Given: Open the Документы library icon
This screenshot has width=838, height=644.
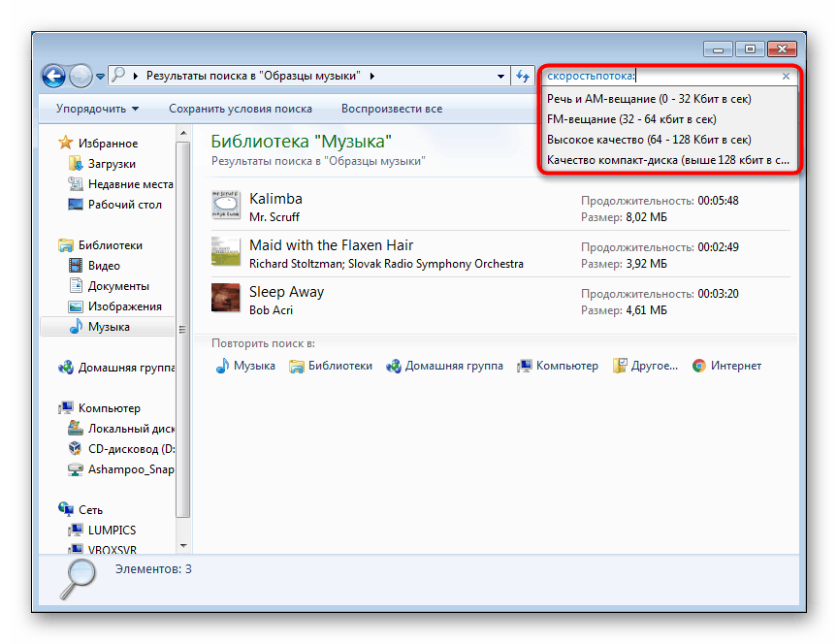Looking at the screenshot, I should tap(76, 285).
